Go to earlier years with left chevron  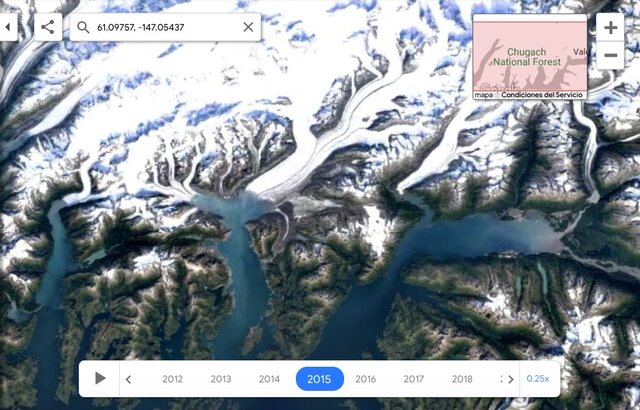click(128, 379)
